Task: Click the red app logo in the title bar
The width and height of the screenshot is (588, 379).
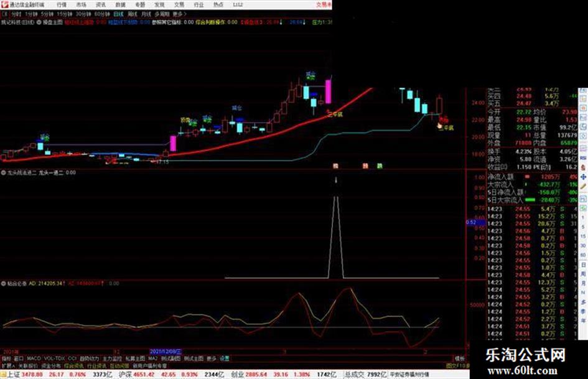Action: (4, 4)
